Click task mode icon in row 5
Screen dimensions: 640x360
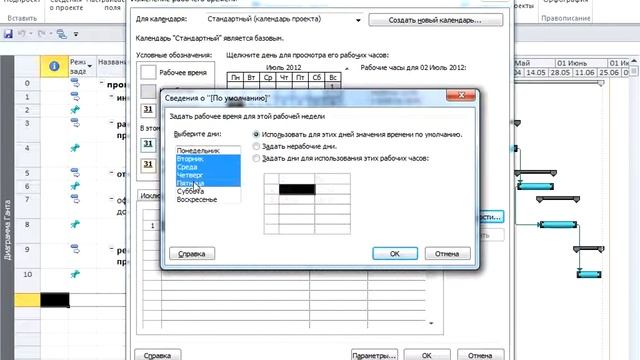75,173
